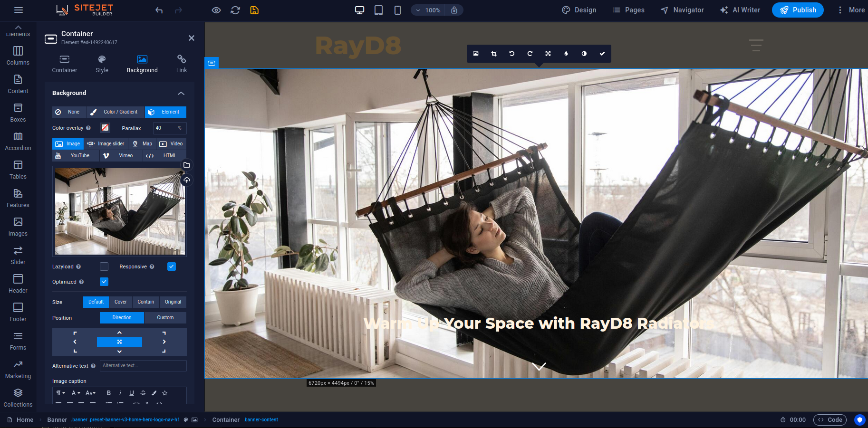Switch to the Container tab

(x=65, y=64)
